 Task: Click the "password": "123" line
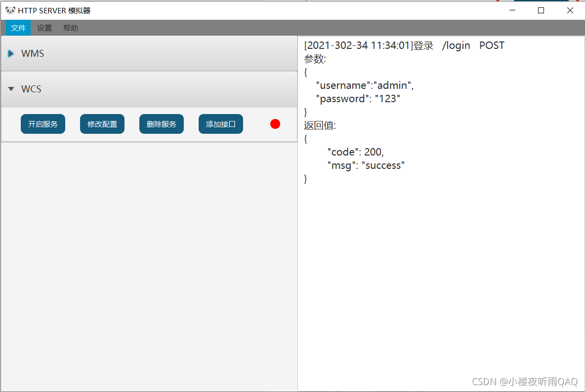358,99
